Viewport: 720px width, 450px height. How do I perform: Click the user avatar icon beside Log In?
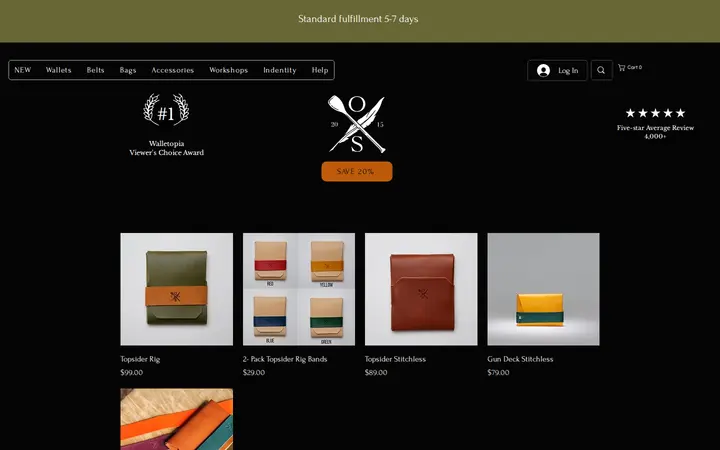click(x=543, y=70)
